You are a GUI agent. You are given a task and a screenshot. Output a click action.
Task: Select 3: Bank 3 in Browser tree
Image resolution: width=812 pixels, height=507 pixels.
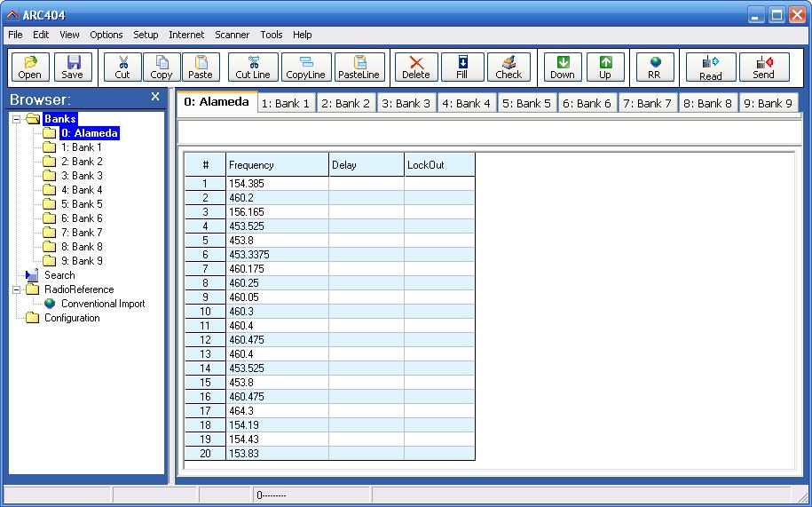[x=82, y=176]
